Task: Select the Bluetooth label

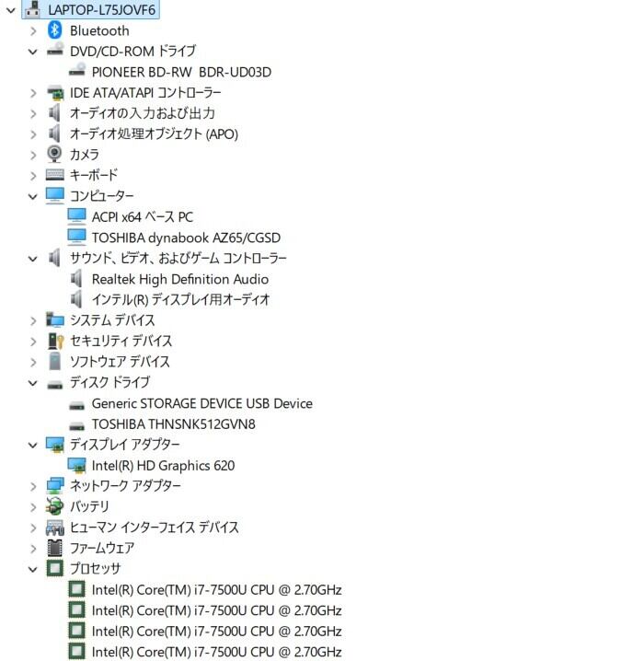Action: tap(99, 30)
